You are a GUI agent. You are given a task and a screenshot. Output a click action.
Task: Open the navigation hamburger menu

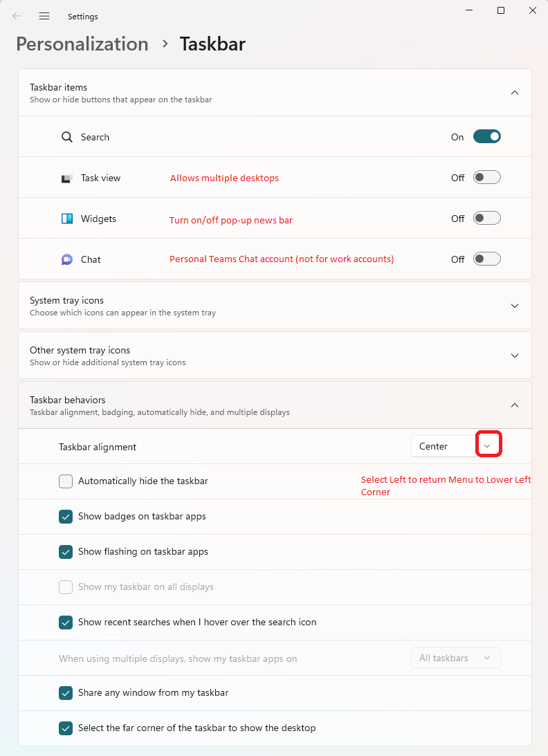click(x=44, y=16)
